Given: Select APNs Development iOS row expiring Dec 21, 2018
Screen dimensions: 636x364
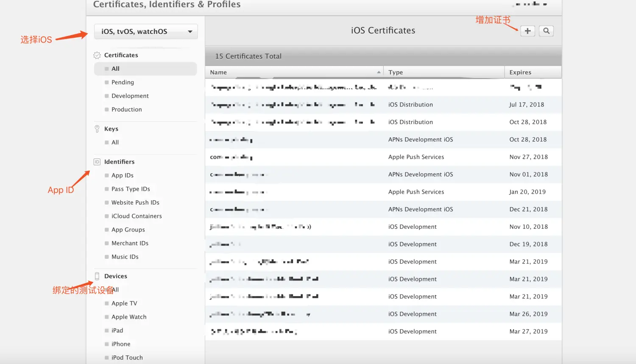Looking at the screenshot, I should tap(383, 209).
